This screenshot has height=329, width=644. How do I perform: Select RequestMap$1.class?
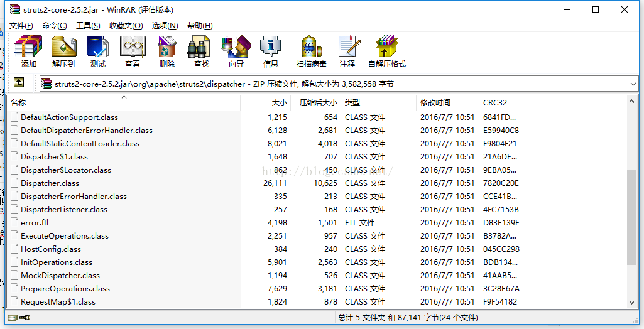[x=58, y=301]
